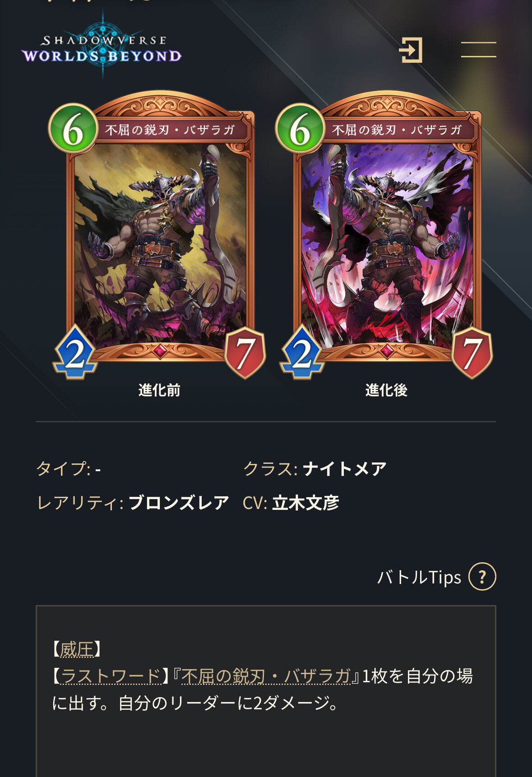The image size is (532, 777).
Task: Click the class value ナイトメア
Action: pos(345,469)
